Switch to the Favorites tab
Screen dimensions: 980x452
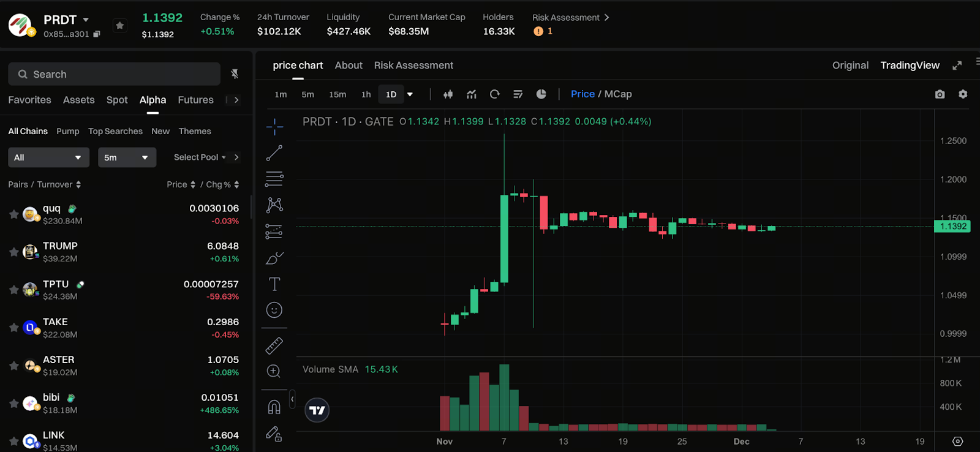pos(29,100)
